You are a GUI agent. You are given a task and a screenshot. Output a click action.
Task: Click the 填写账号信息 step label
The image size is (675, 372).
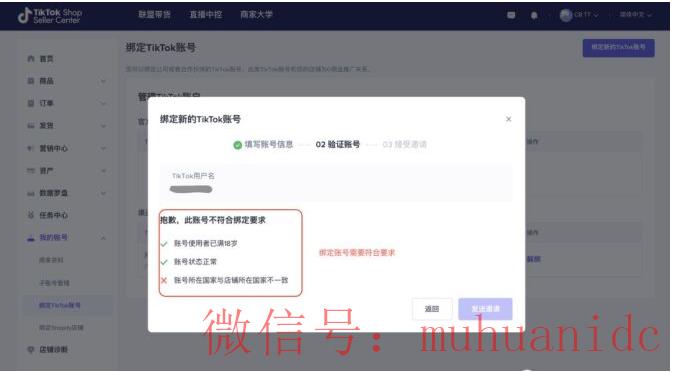coord(269,145)
